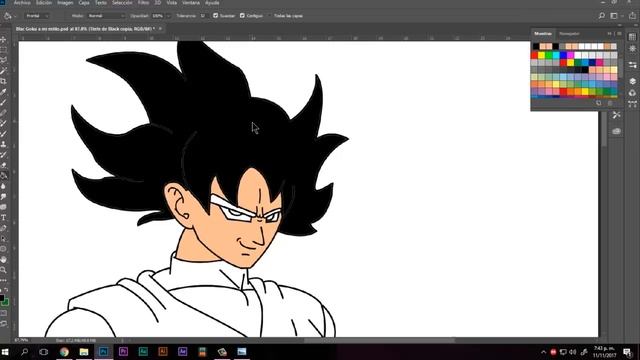Open the search magnifier in options bar
The height and width of the screenshot is (360, 640).
pyautogui.click(x=602, y=16)
